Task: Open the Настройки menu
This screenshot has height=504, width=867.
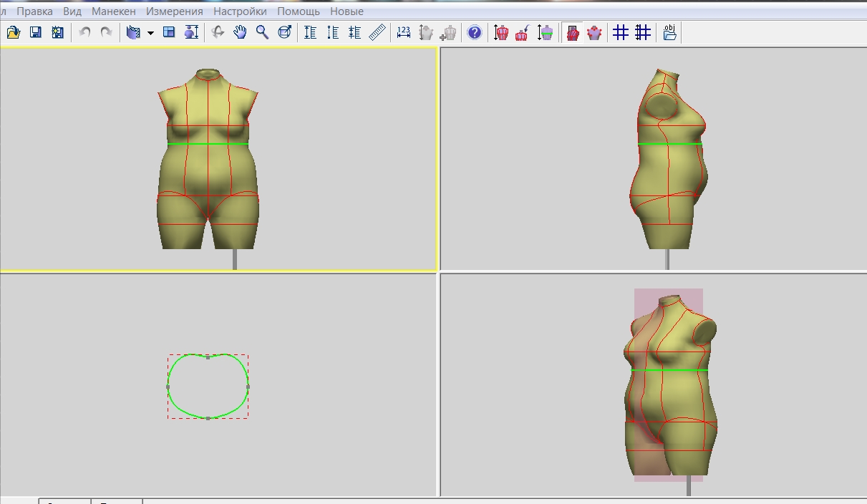Action: click(241, 11)
